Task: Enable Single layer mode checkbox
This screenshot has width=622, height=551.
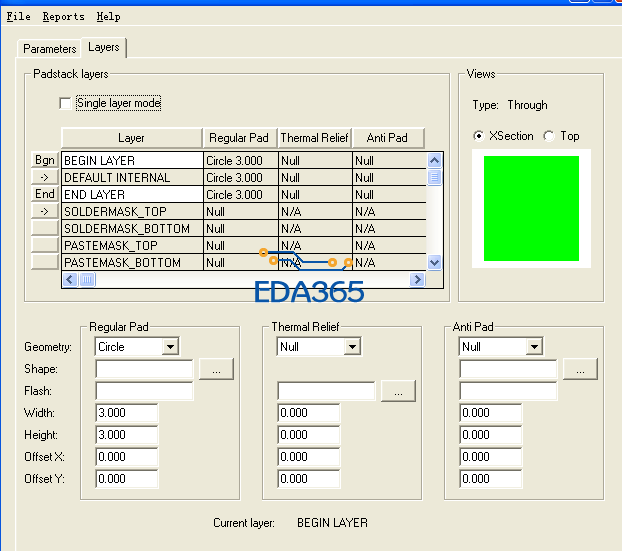Action: (66, 104)
